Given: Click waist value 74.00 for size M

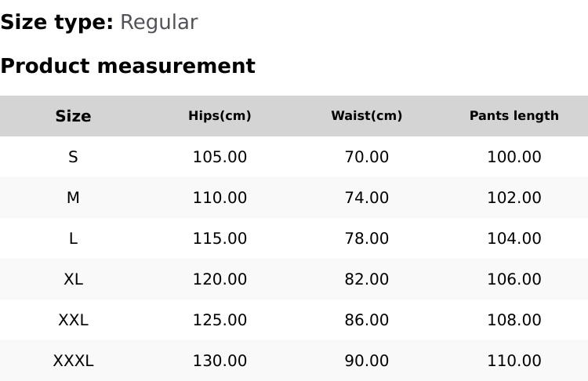Looking at the screenshot, I should 366,198.
